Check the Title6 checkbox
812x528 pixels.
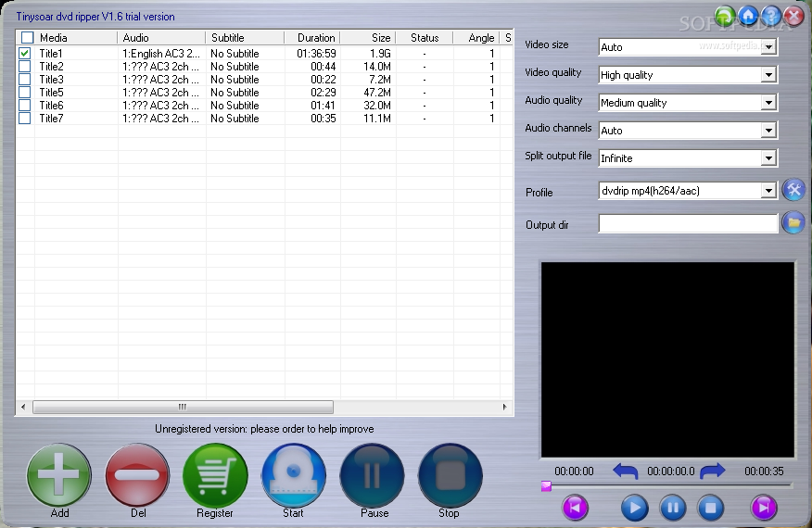[x=24, y=105]
